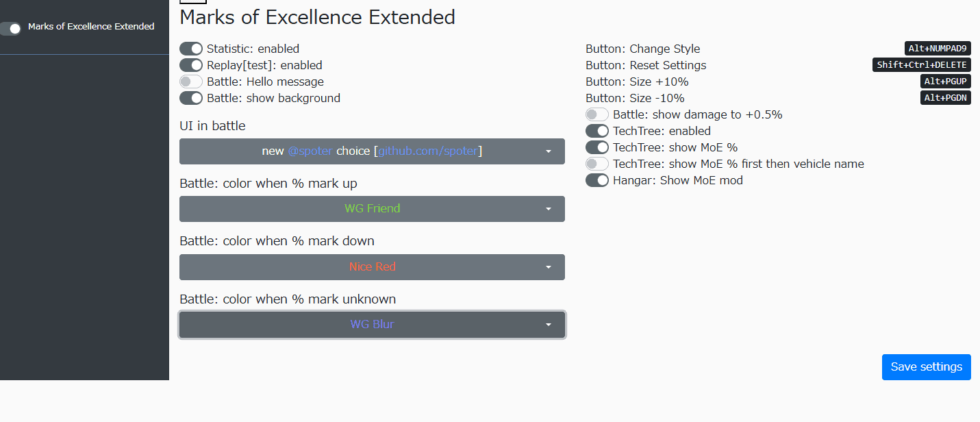Click the Save settings button
The image size is (980, 422).
(926, 367)
